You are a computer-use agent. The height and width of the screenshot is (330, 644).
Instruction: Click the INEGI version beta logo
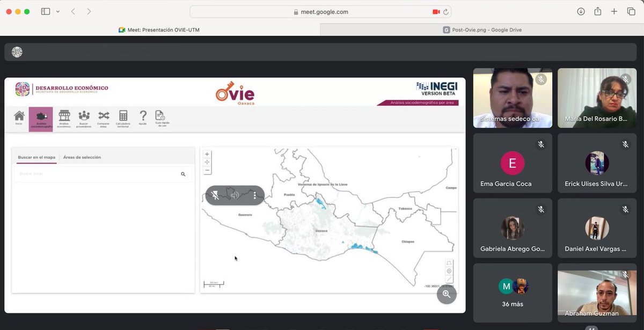click(x=436, y=89)
